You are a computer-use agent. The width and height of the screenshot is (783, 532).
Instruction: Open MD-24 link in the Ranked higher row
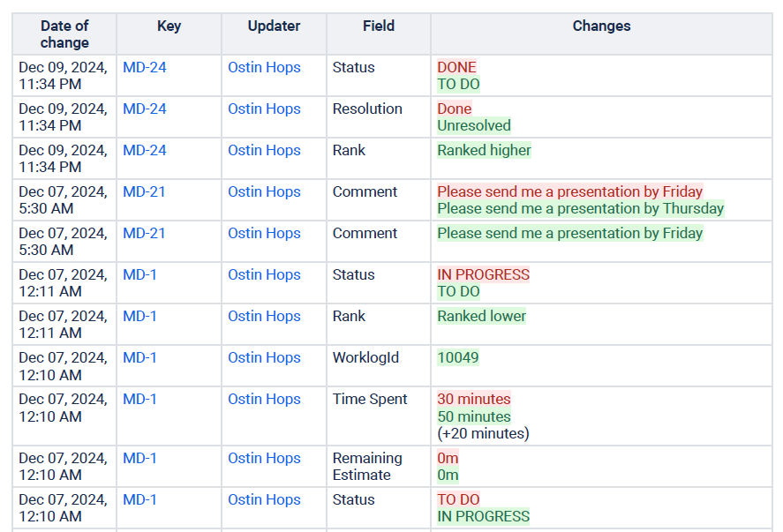click(x=145, y=150)
